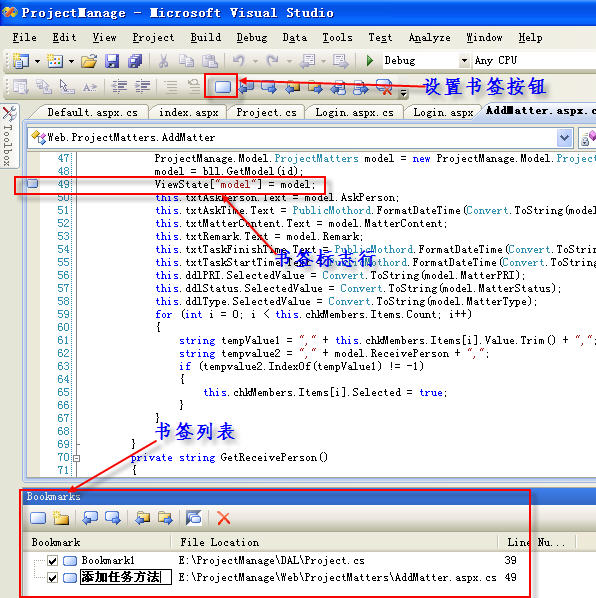The width and height of the screenshot is (596, 598).
Task: Click the Navigate Forward icon
Action: coord(341,61)
